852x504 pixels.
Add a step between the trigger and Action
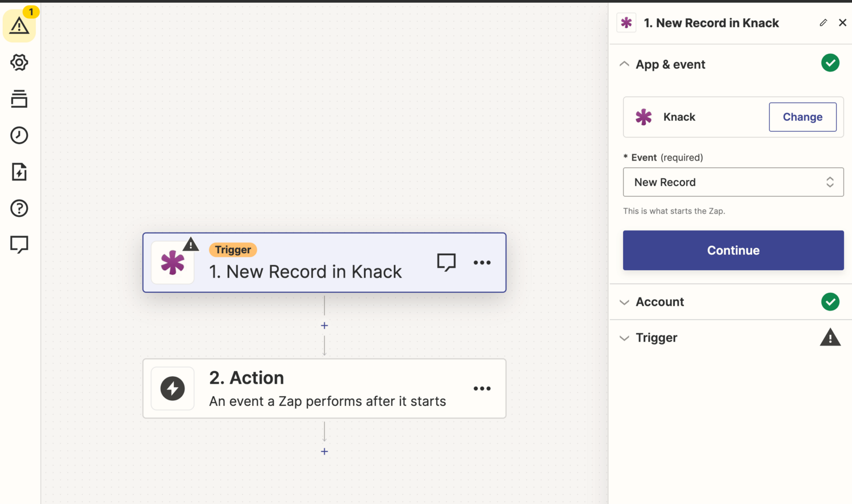coord(324,326)
